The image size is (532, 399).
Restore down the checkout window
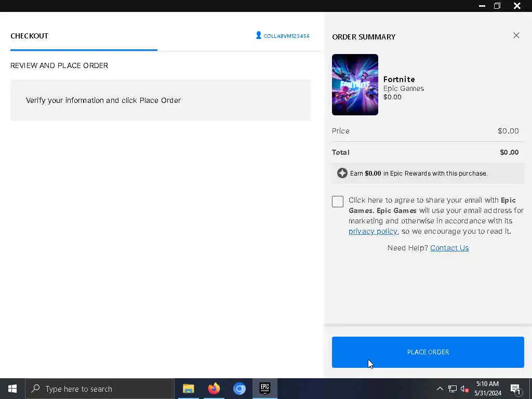pos(497,6)
